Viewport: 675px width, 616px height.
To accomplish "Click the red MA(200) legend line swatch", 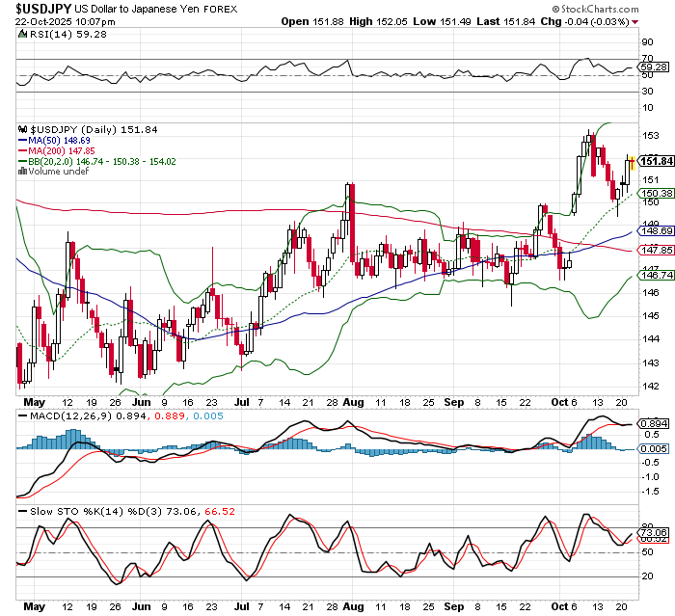I will (x=23, y=150).
